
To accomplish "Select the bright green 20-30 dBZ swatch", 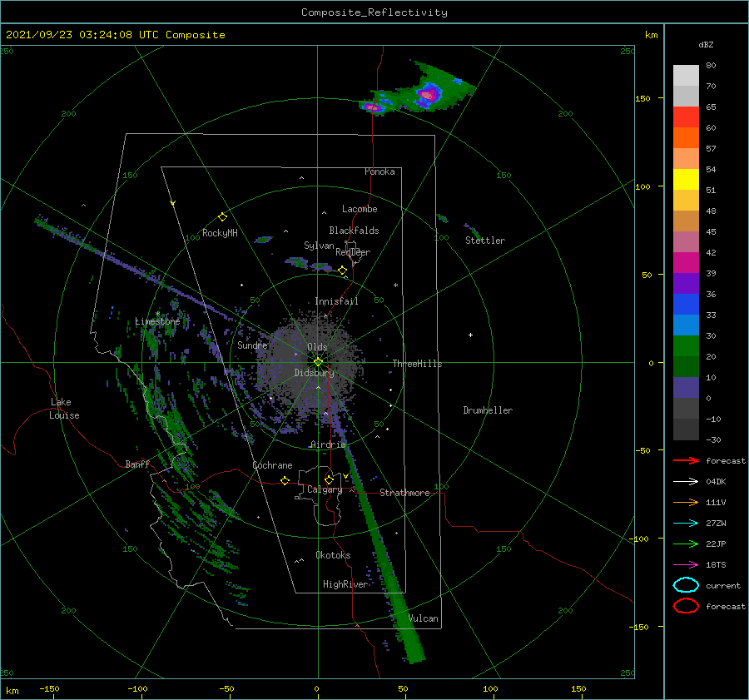I will tap(686, 345).
